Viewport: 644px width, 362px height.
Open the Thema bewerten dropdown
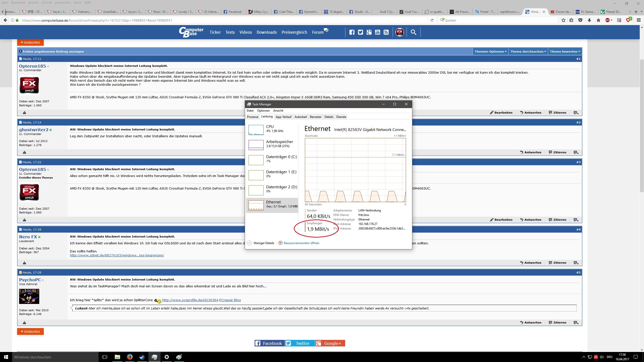565,52
